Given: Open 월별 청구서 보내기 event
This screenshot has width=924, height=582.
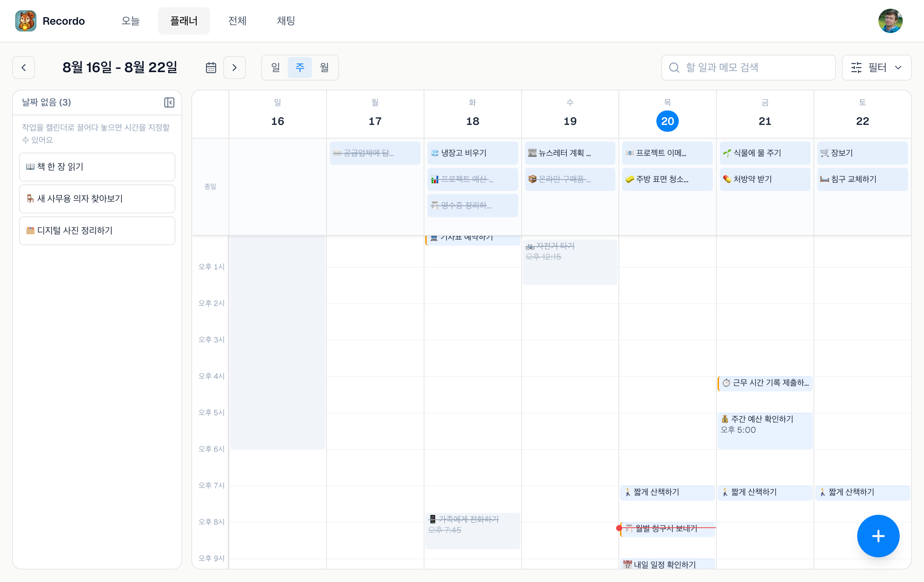Looking at the screenshot, I should 667,529.
